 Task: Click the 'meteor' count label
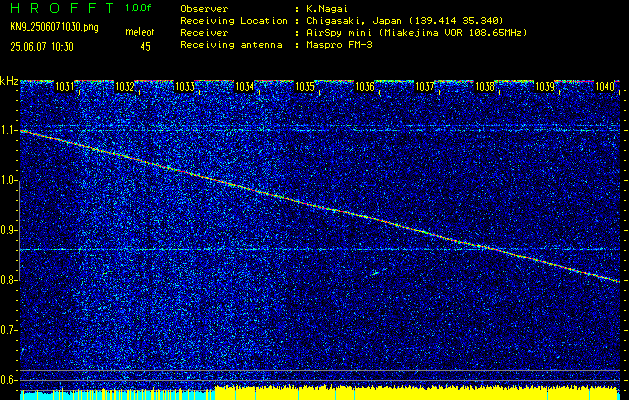[x=140, y=32]
